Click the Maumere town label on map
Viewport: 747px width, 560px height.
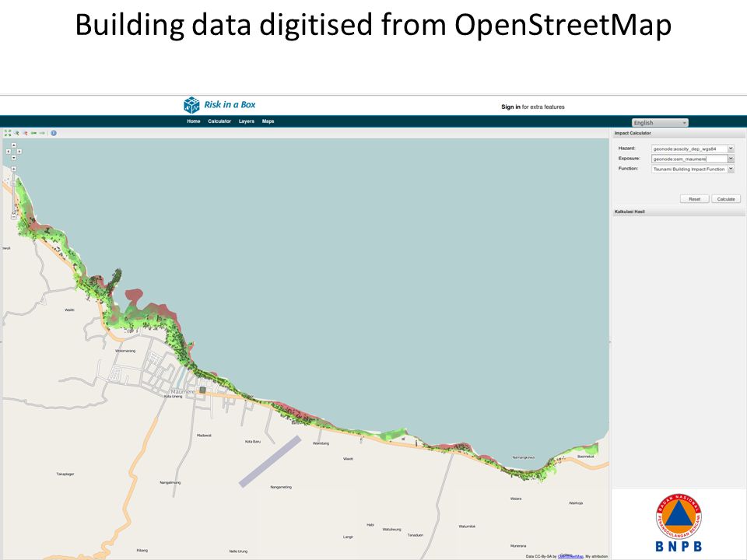click(x=182, y=391)
